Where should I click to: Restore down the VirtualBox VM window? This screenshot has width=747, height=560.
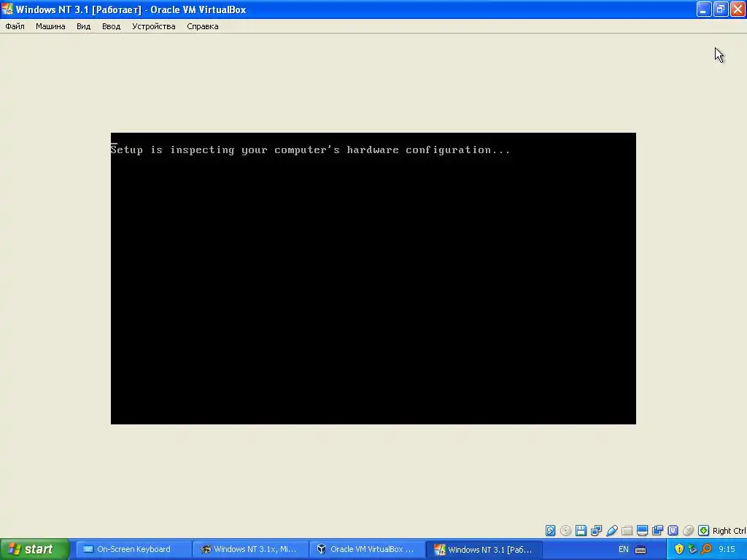coord(721,9)
